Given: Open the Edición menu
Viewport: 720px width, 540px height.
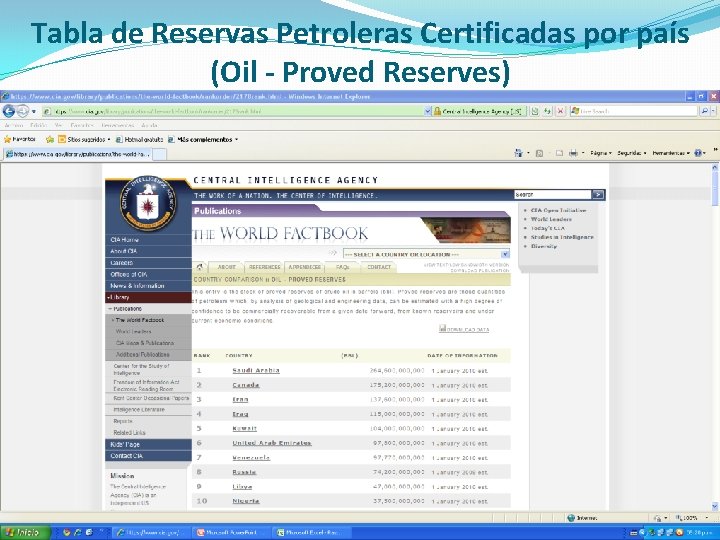Looking at the screenshot, I should point(38,125).
